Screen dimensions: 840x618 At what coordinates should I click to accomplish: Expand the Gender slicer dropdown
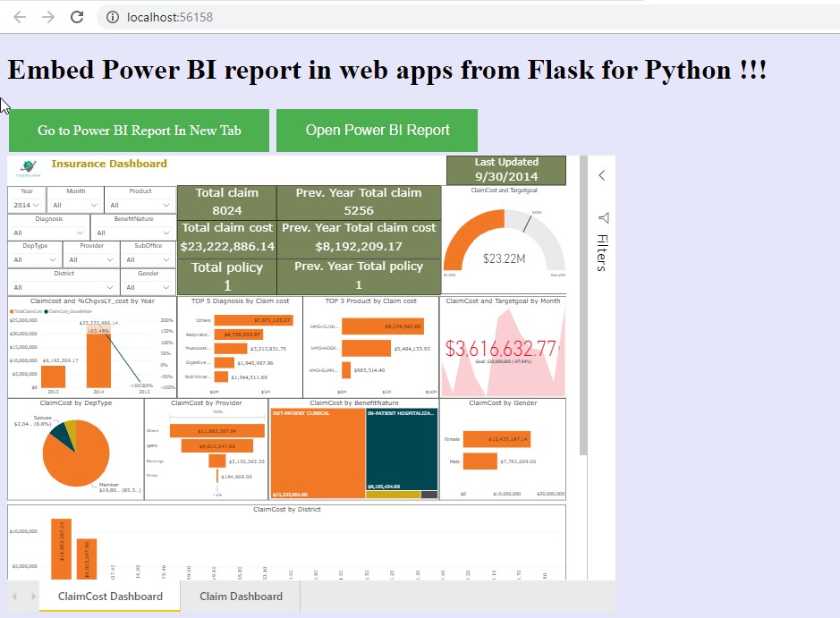[148, 288]
